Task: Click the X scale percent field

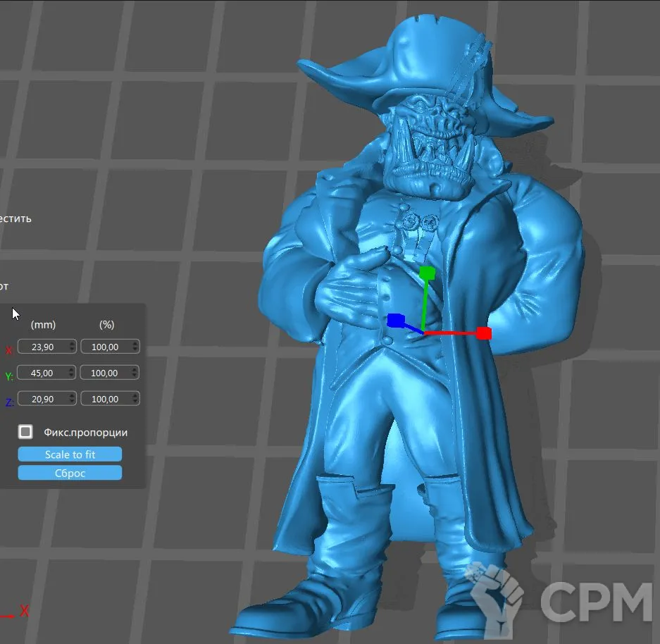Action: pyautogui.click(x=105, y=347)
